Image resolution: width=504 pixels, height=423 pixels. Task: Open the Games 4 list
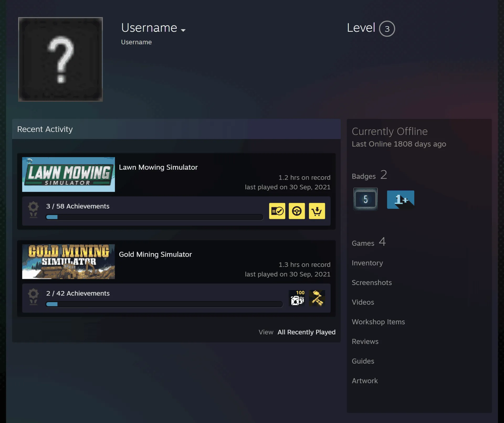369,242
